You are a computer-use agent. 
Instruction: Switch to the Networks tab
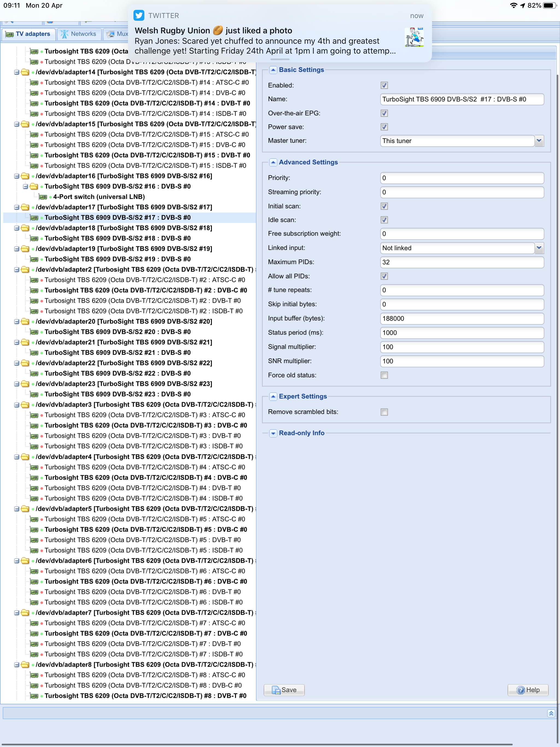pos(79,34)
